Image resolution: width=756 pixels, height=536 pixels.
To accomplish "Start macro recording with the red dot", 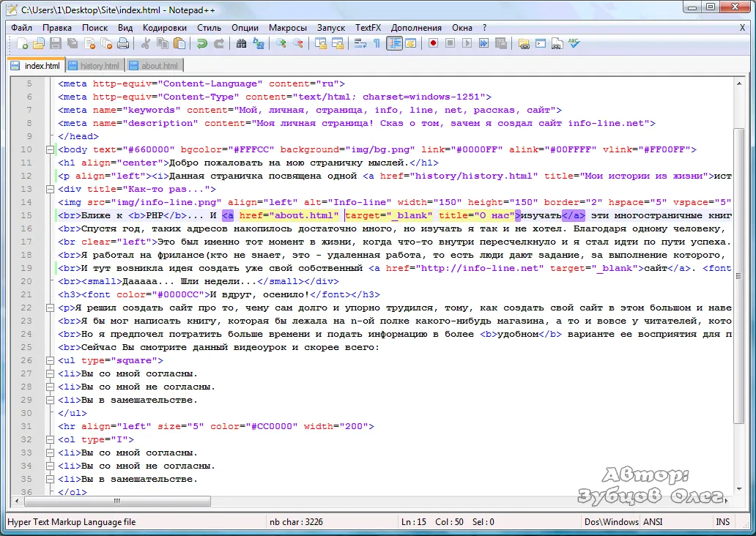I will (x=433, y=44).
